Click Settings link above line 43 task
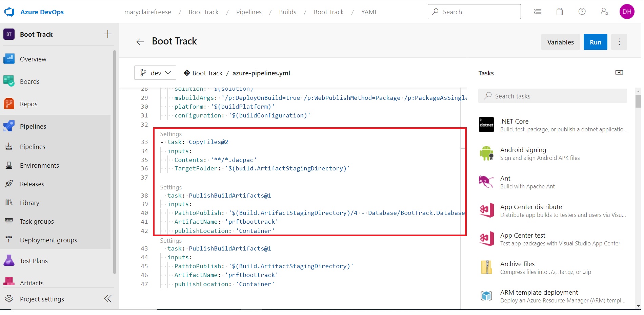Image resolution: width=644 pixels, height=315 pixels. pyautogui.click(x=171, y=241)
